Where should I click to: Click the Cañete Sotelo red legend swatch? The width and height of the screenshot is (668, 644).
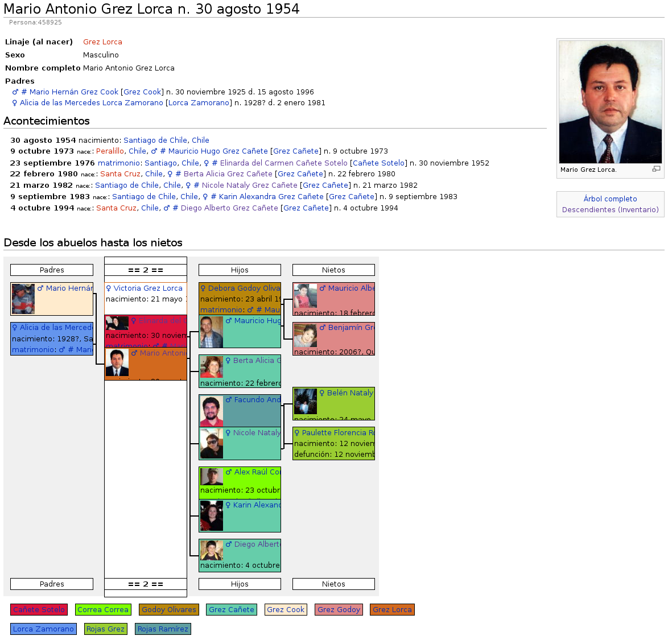tap(39, 610)
